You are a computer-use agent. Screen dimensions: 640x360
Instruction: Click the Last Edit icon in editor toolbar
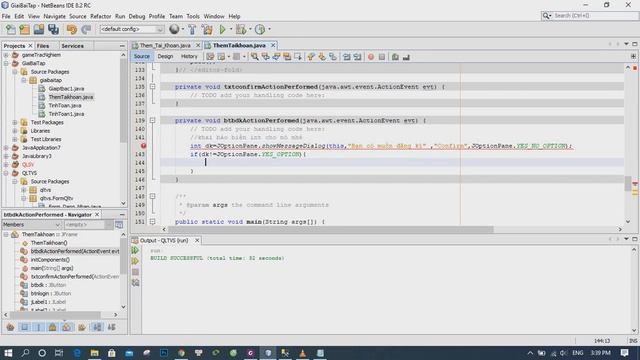pyautogui.click(x=210, y=57)
